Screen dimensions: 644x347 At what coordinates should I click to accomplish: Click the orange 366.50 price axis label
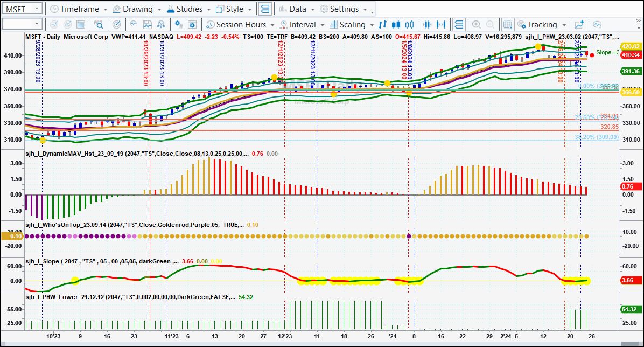click(x=631, y=92)
